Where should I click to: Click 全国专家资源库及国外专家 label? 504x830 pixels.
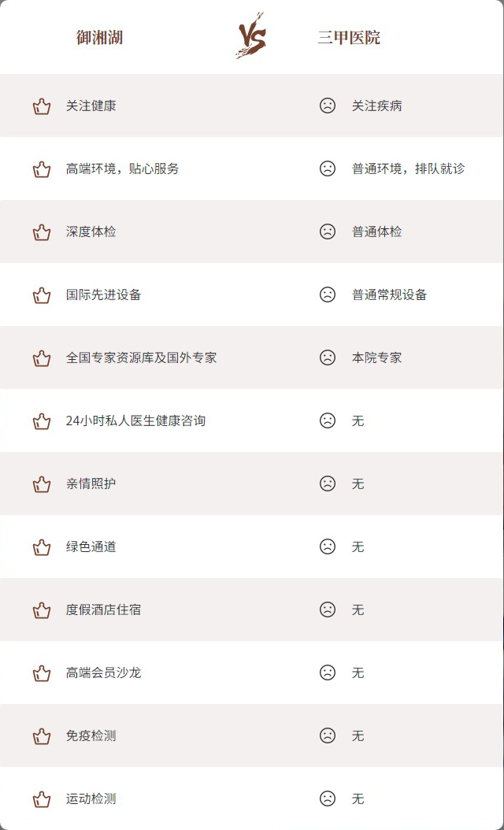point(141,358)
